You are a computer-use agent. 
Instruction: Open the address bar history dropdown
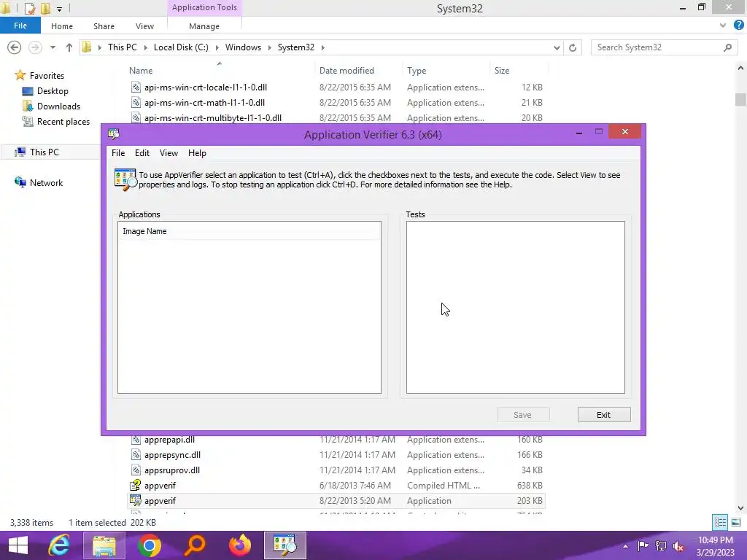pos(557,47)
